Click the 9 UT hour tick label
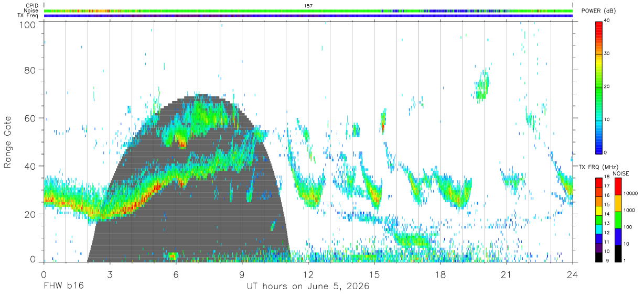 pos(242,274)
